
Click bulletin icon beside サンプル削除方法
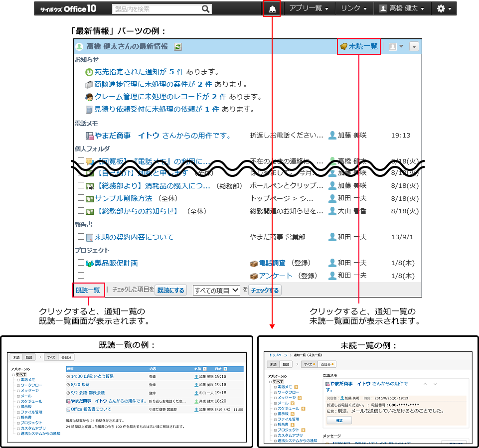[90, 199]
